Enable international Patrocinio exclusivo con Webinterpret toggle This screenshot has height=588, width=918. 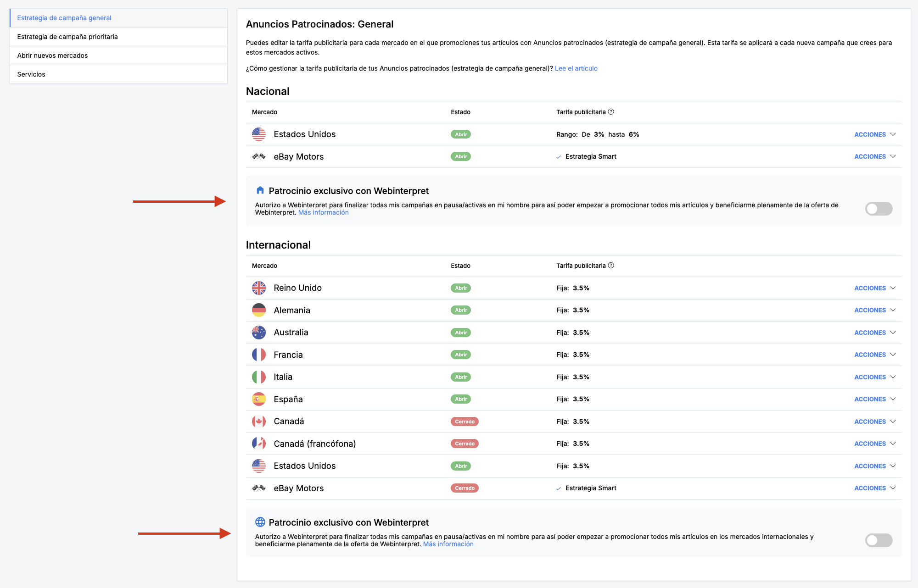(879, 540)
